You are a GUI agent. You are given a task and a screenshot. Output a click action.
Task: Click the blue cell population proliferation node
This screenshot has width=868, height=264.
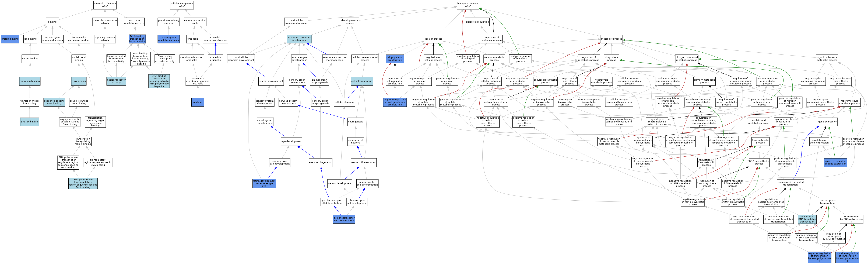[x=395, y=59]
